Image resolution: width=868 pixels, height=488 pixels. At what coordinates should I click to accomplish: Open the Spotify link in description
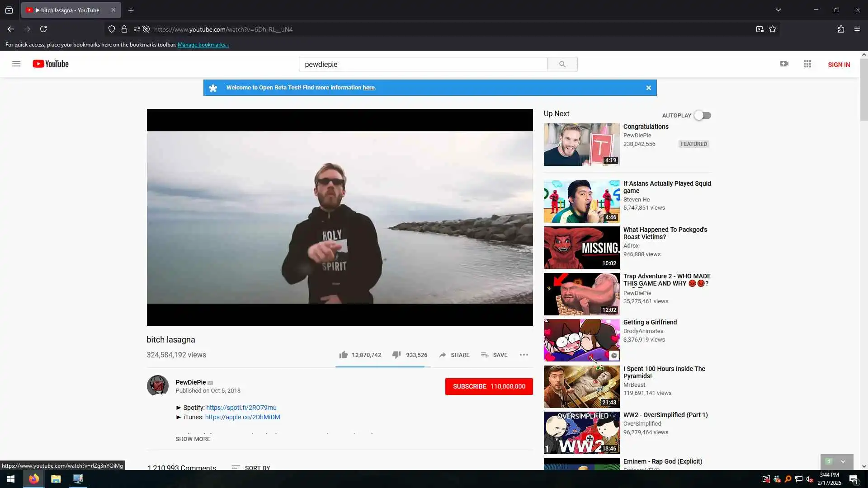click(x=241, y=408)
